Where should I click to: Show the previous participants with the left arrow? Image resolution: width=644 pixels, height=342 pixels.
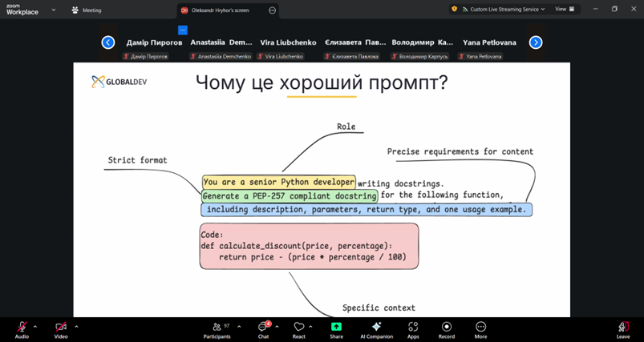[x=108, y=42]
